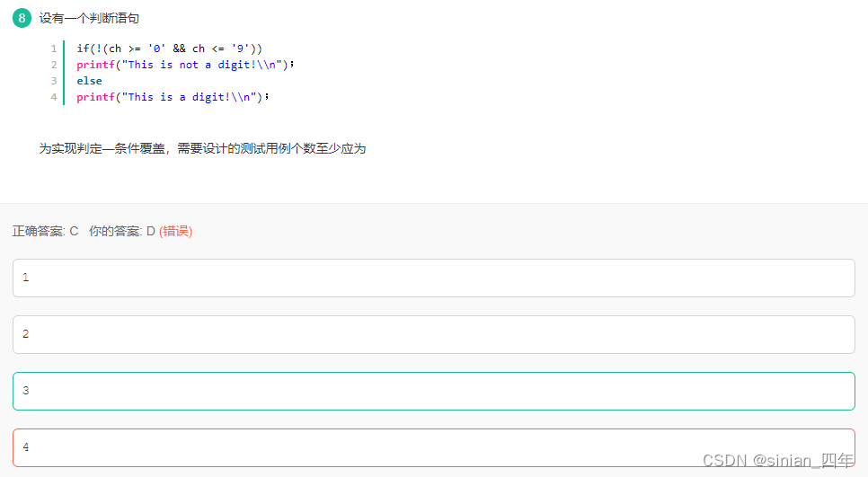Choose the green-bordered option 3
The image size is (868, 477).
pos(433,392)
